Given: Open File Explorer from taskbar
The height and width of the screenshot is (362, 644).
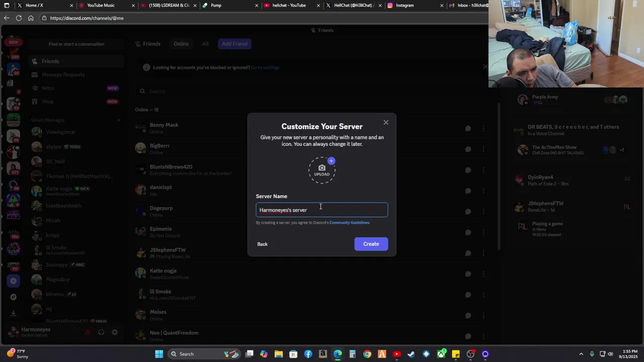Looking at the screenshot, I should click(x=279, y=354).
